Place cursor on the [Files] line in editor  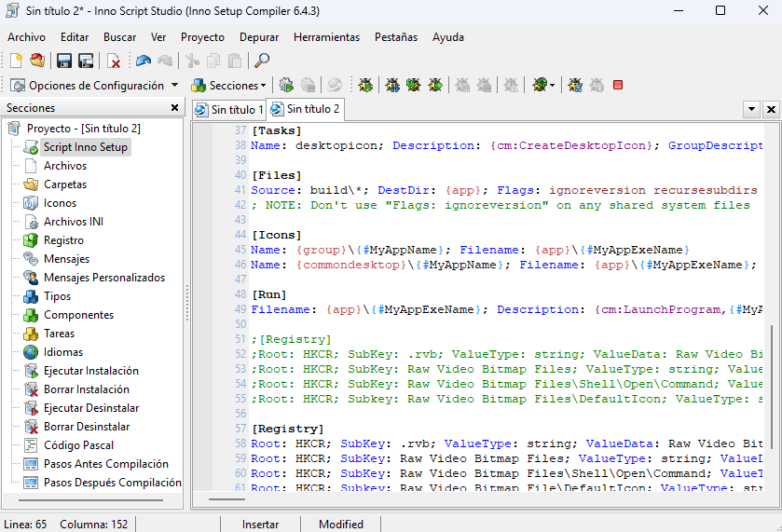277,175
